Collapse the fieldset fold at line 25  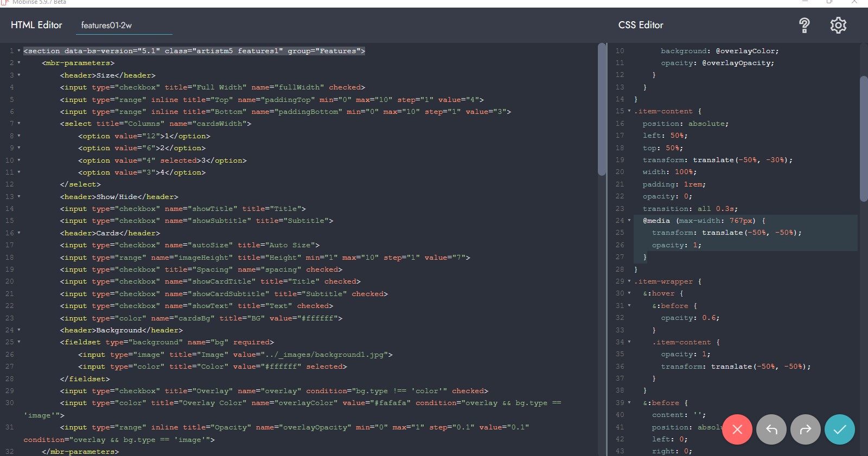coord(19,342)
